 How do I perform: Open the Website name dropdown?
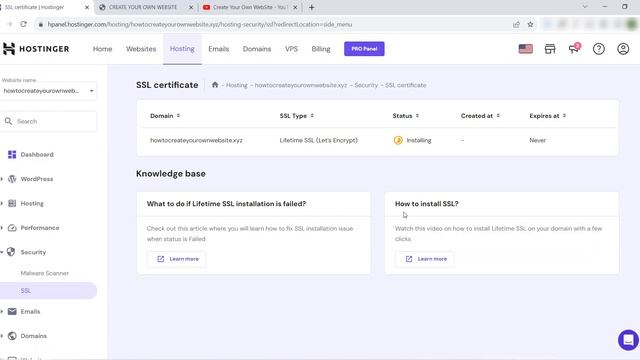pos(48,91)
